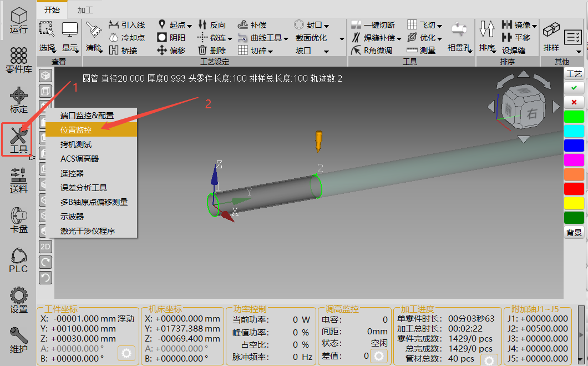Toggle the green checkmark layer button
Screen dimensions: 588x366
pyautogui.click(x=574, y=88)
